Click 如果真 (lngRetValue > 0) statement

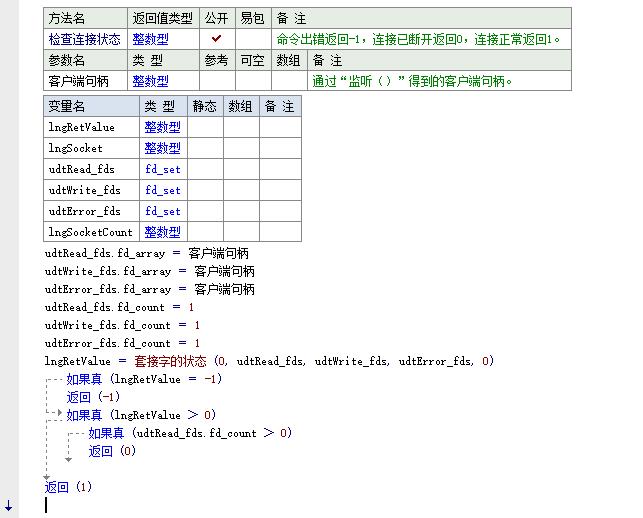pos(141,415)
